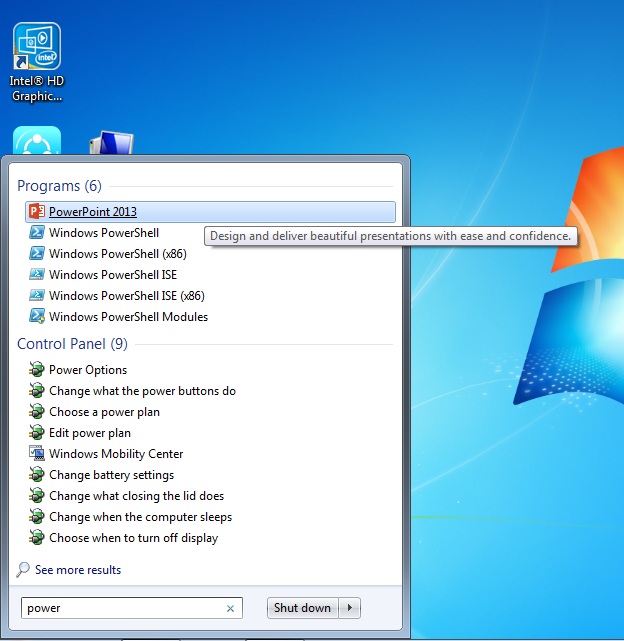624x641 pixels.
Task: Click the 'Programs (6)' group header
Action: [x=59, y=186]
